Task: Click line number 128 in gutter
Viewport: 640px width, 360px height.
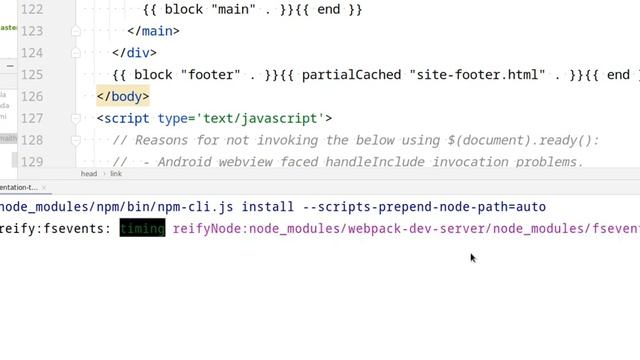Action: pos(32,140)
